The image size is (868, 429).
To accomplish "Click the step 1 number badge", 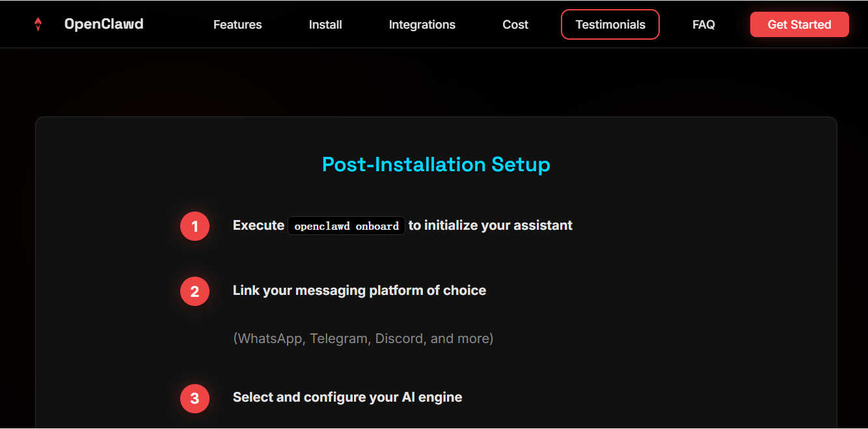I will coord(195,227).
